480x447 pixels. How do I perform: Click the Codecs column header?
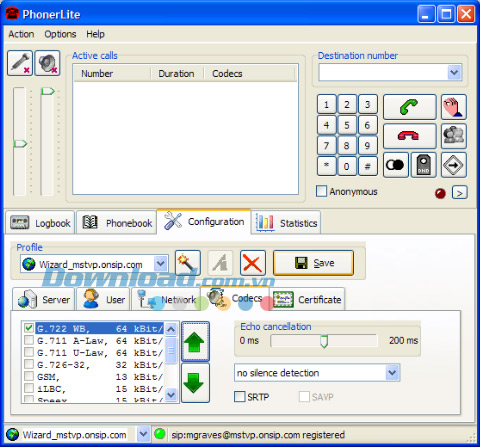(x=250, y=74)
